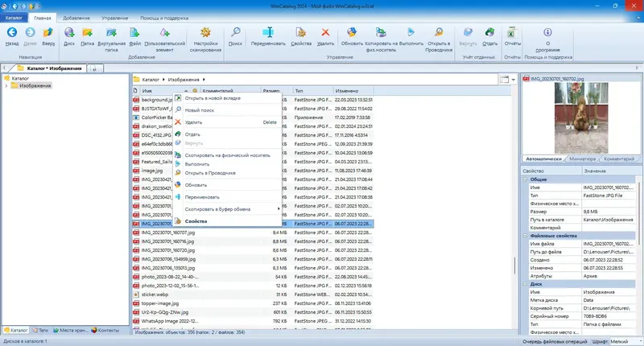Choose Новый поиск in context menu
Viewport: 644px width, 346px height.
[228, 110]
